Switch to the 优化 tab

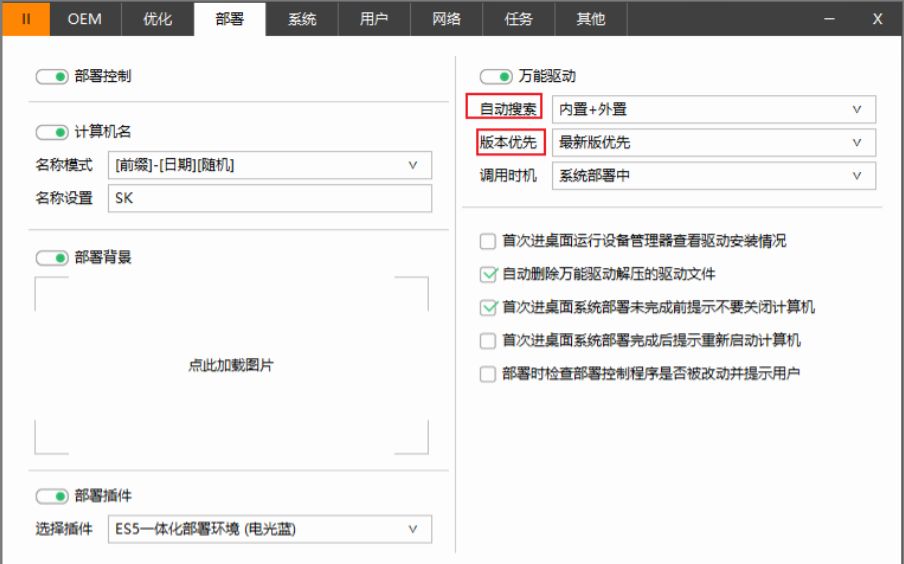click(x=157, y=19)
